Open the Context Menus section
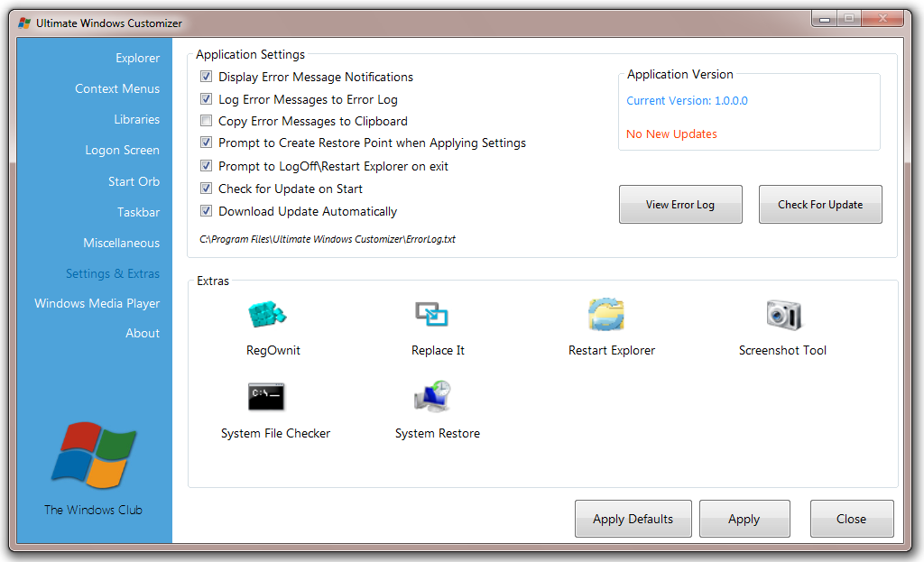The width and height of the screenshot is (924, 562). pyautogui.click(x=117, y=88)
